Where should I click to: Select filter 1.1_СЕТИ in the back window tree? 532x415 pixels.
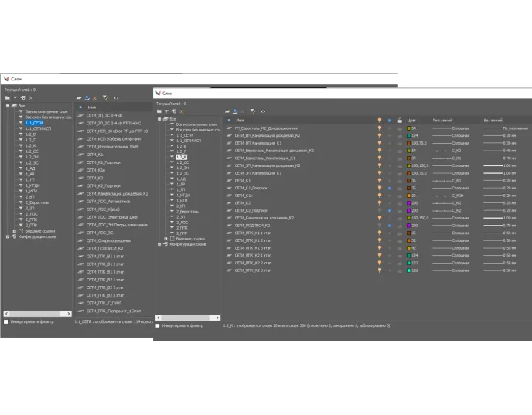(34, 122)
